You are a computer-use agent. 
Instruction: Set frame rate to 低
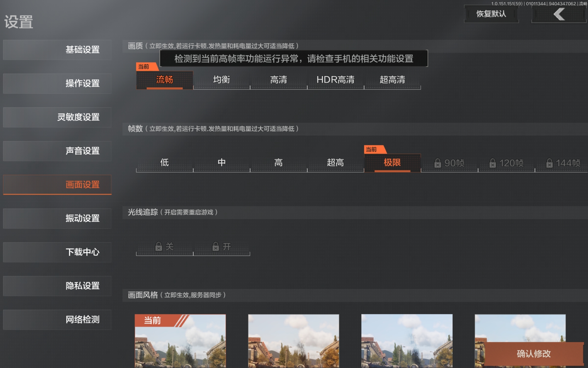coord(165,163)
